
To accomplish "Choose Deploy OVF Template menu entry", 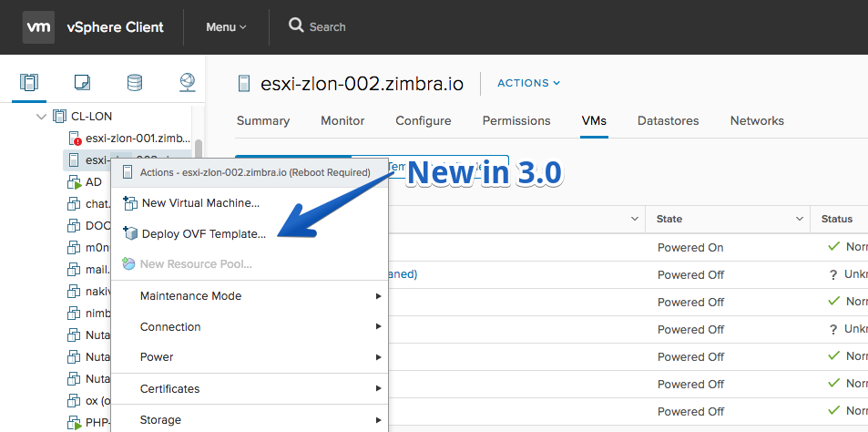I will coord(250,233).
